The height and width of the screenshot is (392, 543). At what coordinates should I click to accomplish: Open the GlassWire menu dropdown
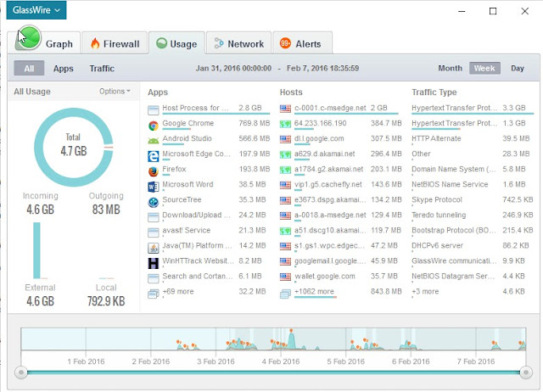coord(36,10)
